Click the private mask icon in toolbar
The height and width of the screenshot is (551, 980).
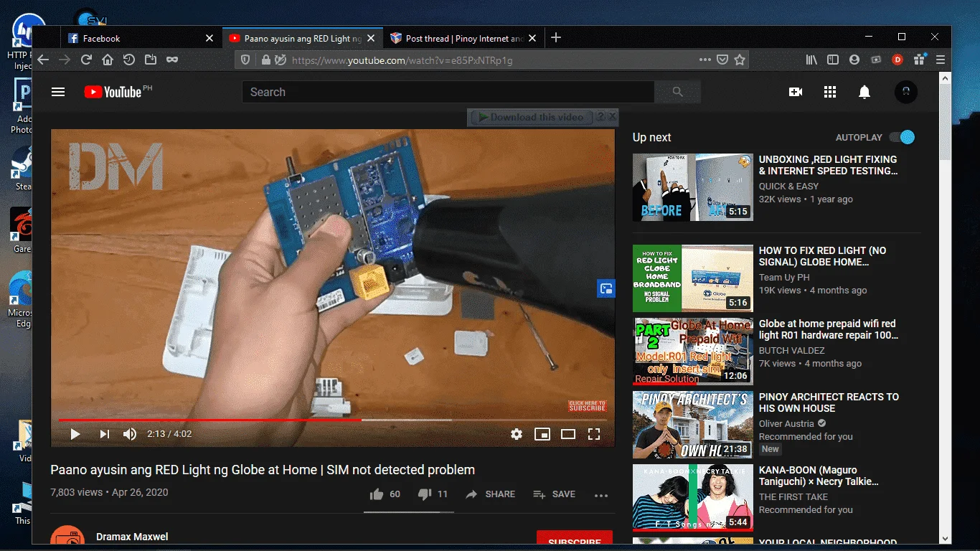click(x=172, y=60)
